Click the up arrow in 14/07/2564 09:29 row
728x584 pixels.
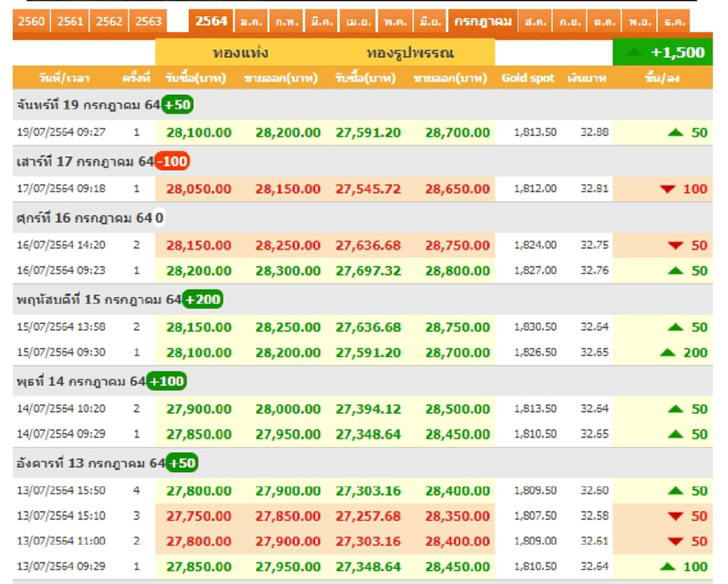pos(675,434)
